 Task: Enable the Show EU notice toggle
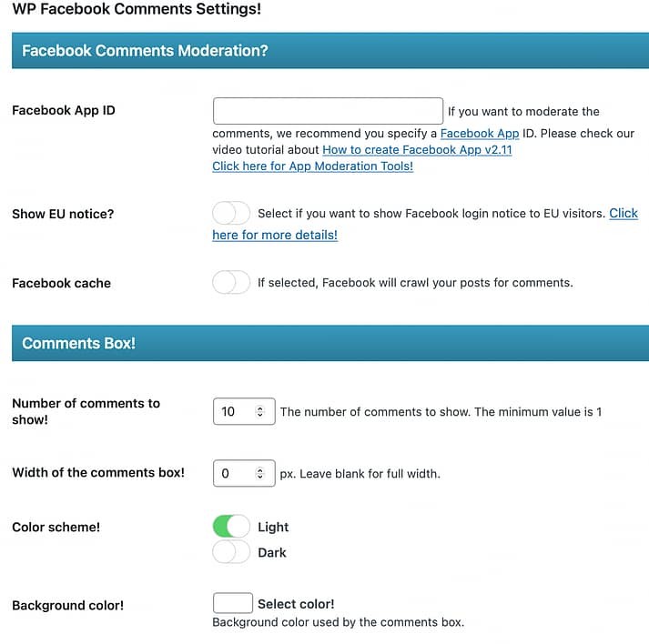(231, 213)
